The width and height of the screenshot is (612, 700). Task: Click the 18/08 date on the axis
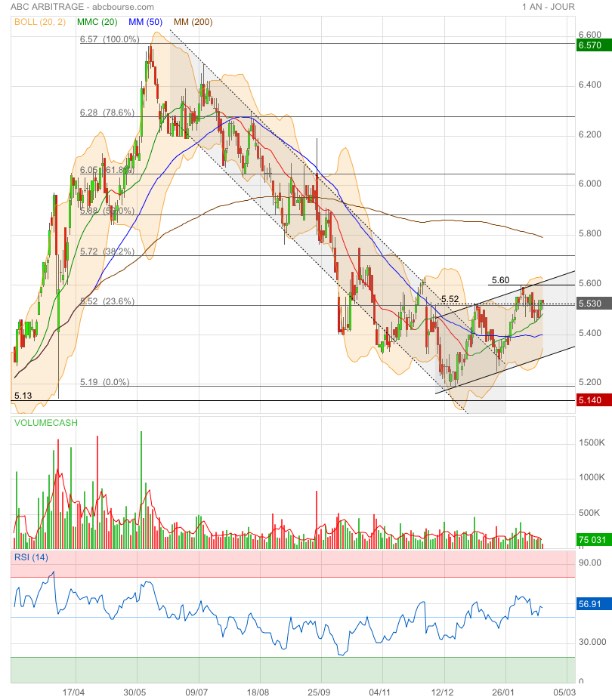(x=258, y=692)
